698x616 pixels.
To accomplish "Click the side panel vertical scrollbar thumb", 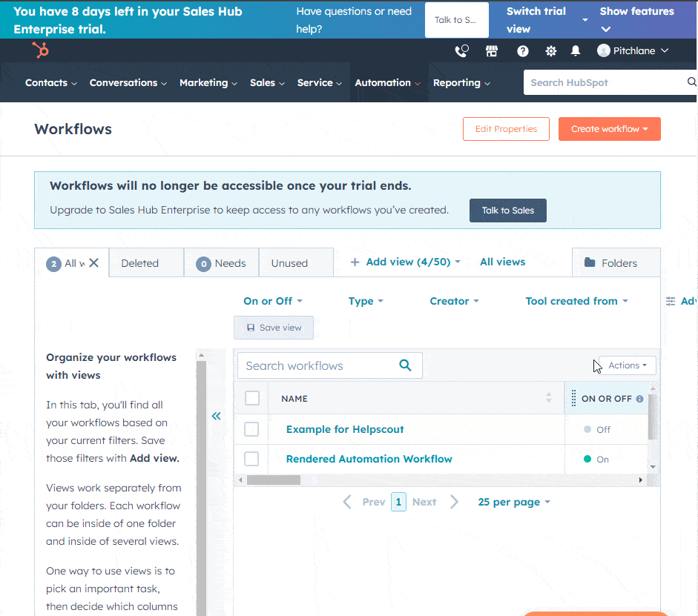I will [201, 487].
